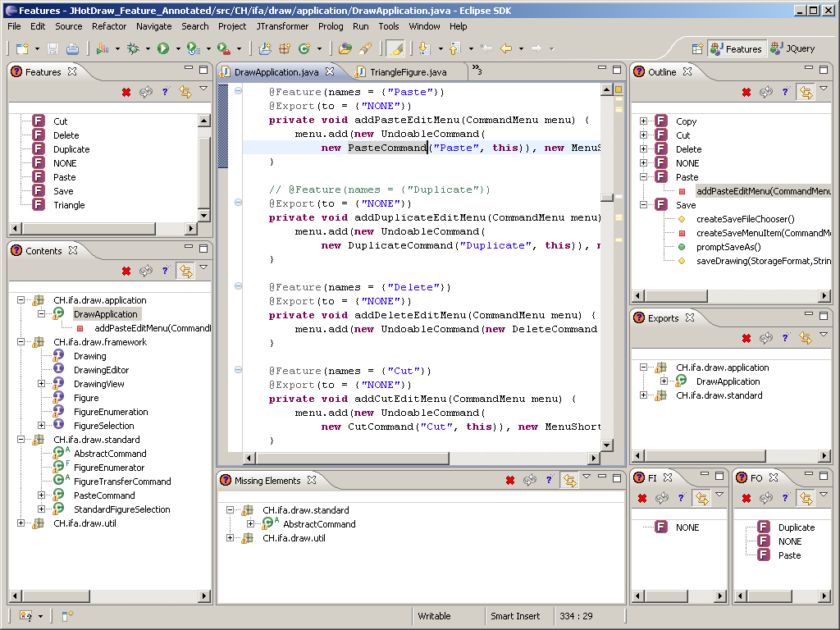Click question mark icon in FO view
This screenshot has height=630, width=840.
pyautogui.click(x=785, y=498)
